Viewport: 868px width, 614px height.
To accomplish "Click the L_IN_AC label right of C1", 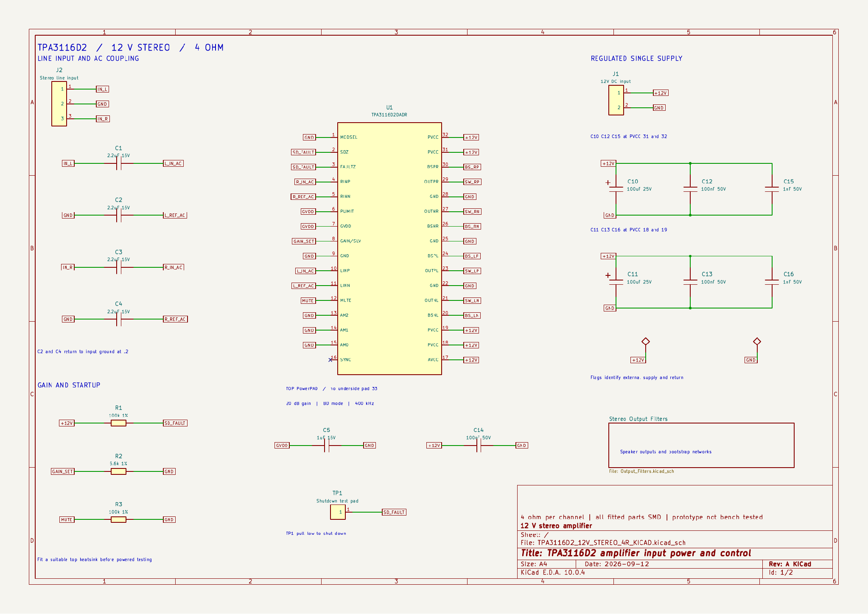I will click(174, 163).
